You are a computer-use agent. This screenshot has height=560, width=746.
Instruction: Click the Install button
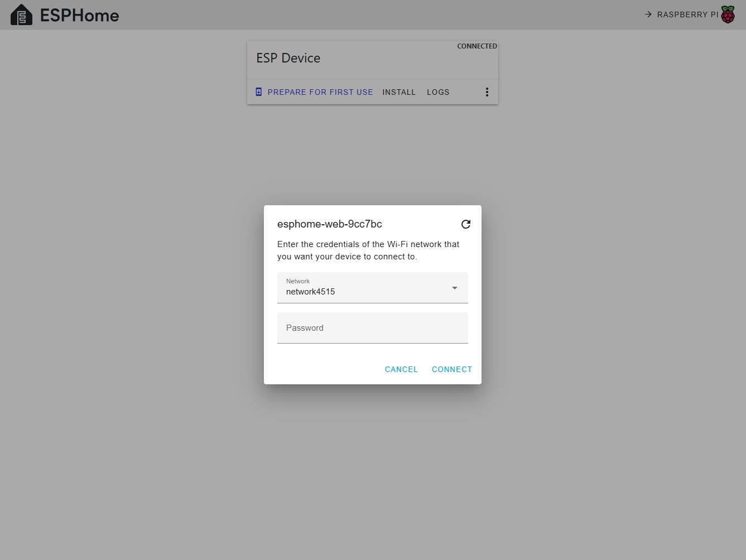pyautogui.click(x=399, y=92)
